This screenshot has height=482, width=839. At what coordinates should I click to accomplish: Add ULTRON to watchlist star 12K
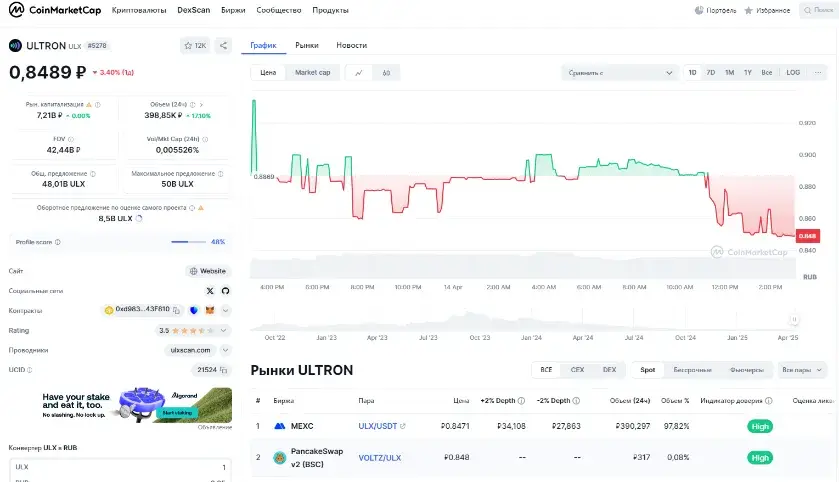(195, 45)
